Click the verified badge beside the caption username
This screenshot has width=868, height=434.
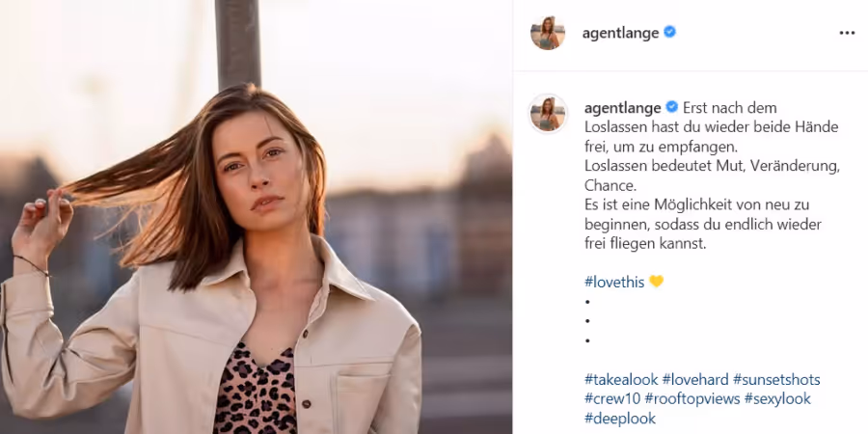(x=671, y=107)
